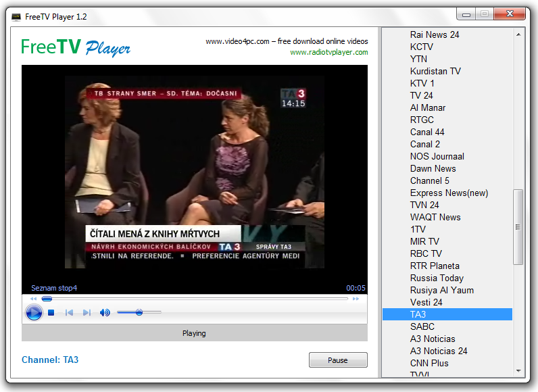Image resolution: width=538 pixels, height=392 pixels.
Task: Select KCTV channel in list
Action: coord(447,47)
